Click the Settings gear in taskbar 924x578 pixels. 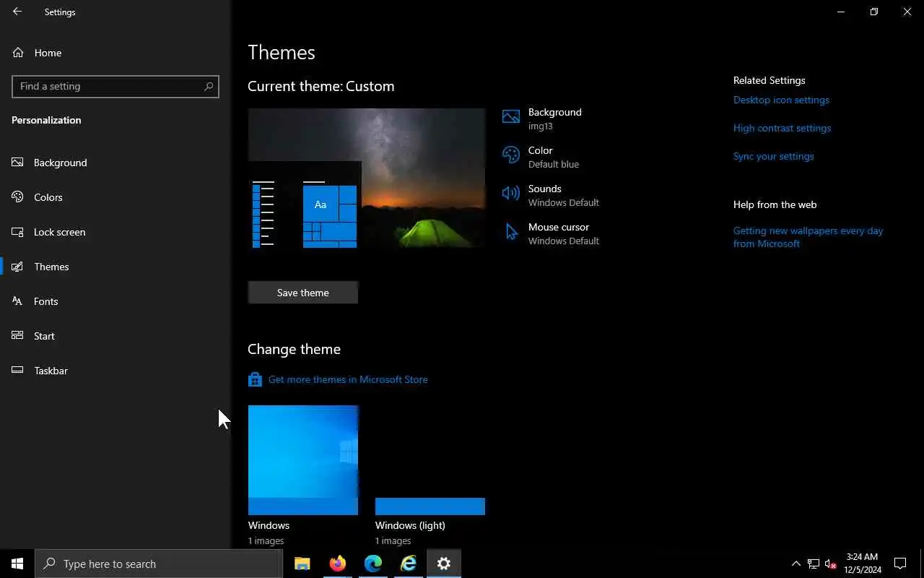(x=444, y=564)
